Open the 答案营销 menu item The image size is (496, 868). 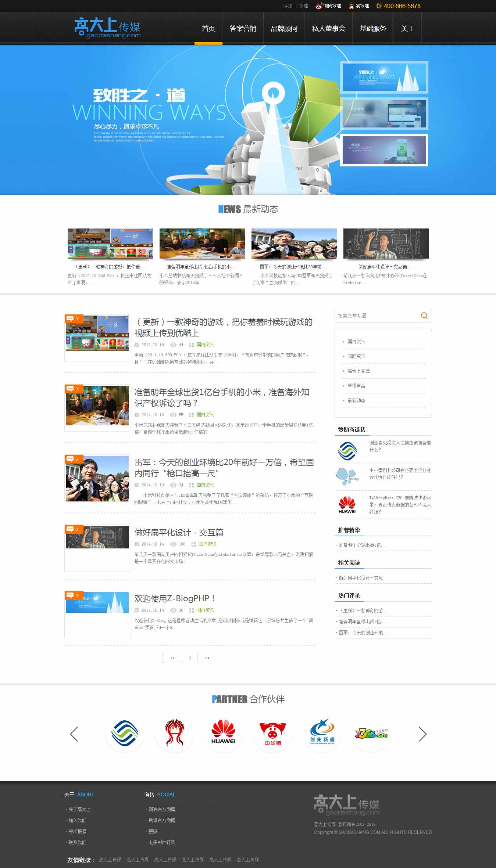[x=243, y=28]
